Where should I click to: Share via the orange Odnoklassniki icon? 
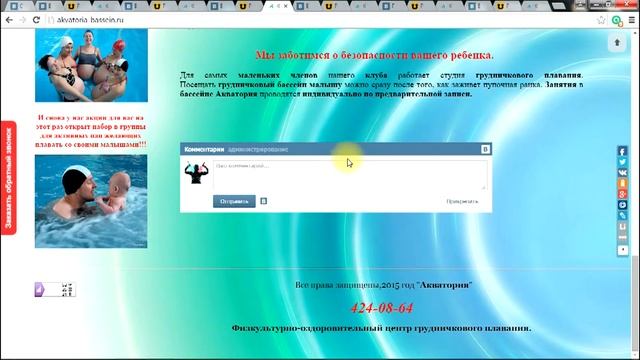click(x=622, y=183)
